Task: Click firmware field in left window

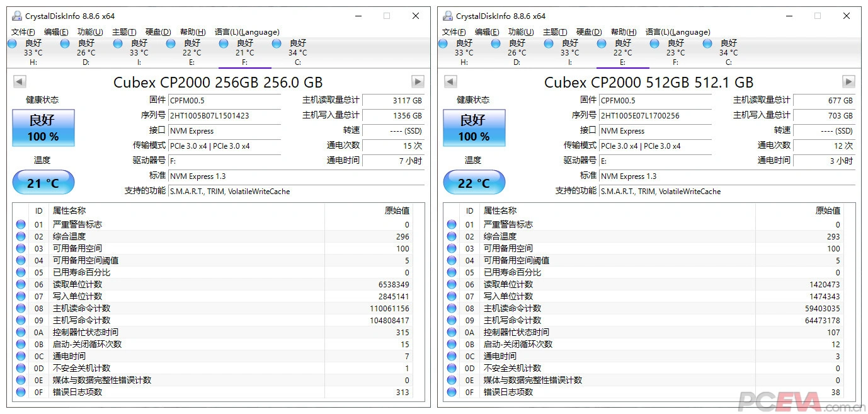Action: 225,100
